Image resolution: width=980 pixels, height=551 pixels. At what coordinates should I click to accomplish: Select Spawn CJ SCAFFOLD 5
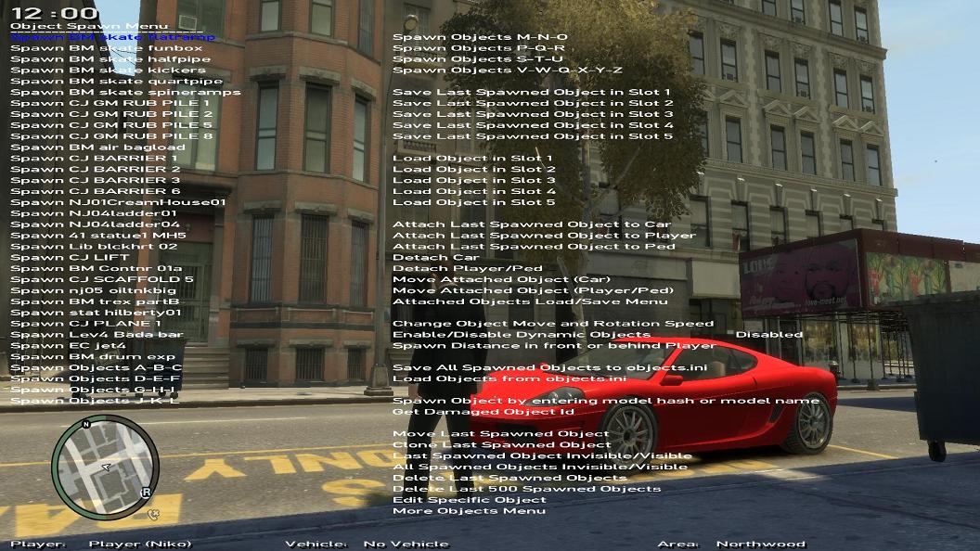point(102,280)
